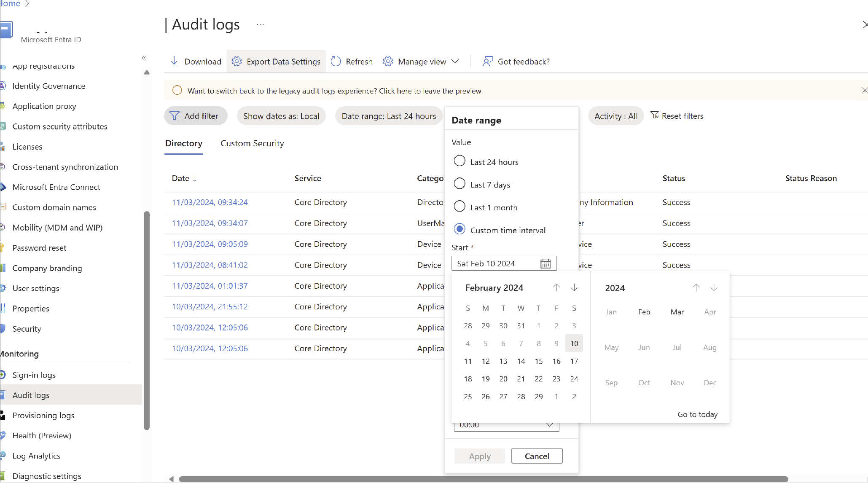868x483 pixels.
Task: Open Health (Preview) in sidebar
Action: pos(42,435)
